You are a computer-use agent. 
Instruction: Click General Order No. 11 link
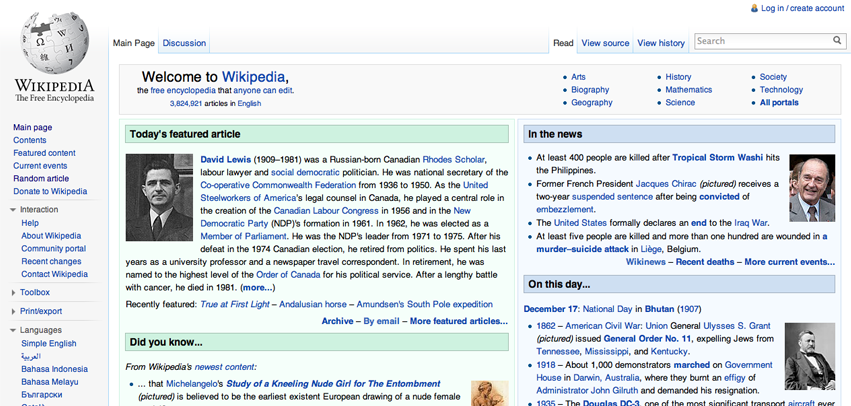(646, 339)
